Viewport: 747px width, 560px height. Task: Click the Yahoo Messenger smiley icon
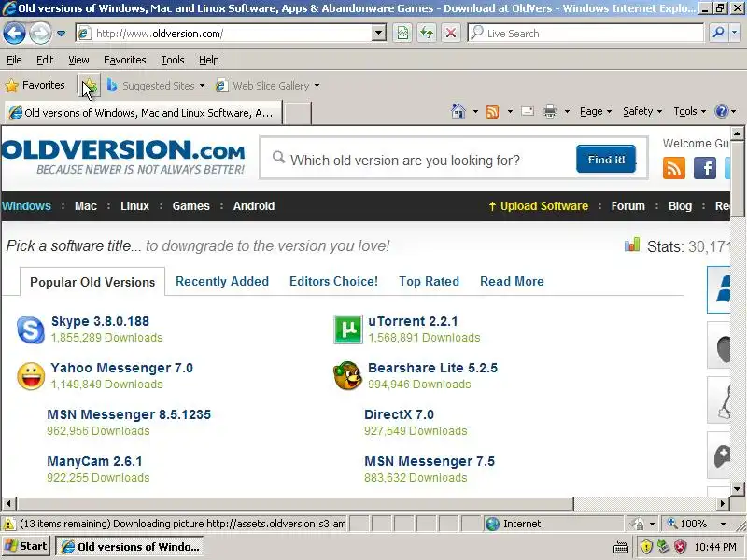click(x=31, y=376)
